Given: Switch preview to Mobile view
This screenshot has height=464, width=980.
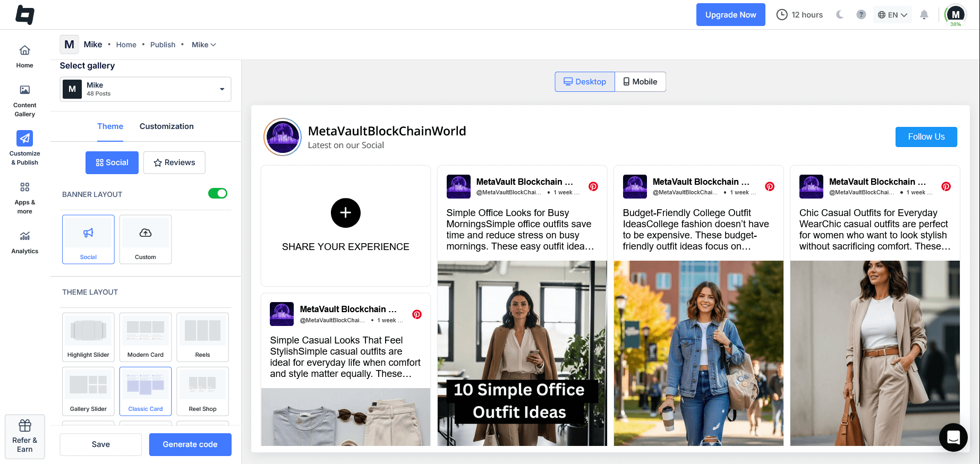Looking at the screenshot, I should 640,82.
